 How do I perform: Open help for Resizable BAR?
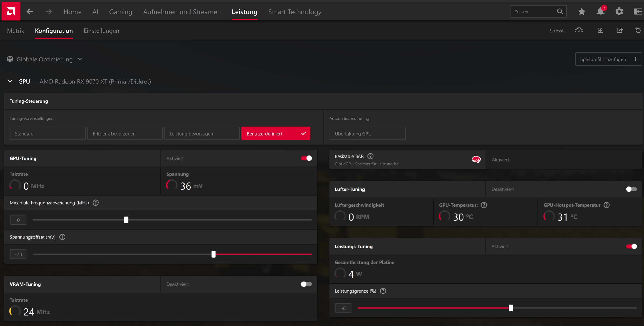pyautogui.click(x=370, y=156)
